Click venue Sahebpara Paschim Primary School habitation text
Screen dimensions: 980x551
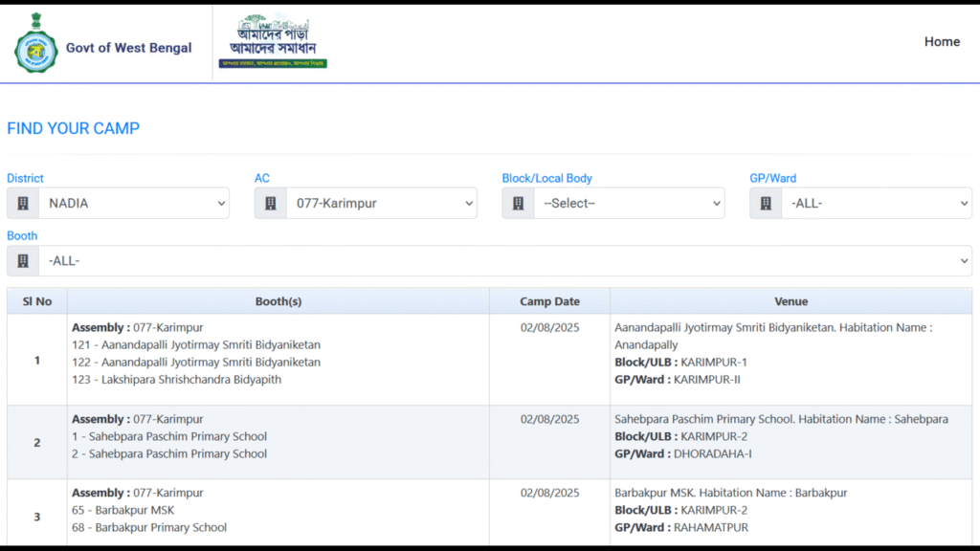pyautogui.click(x=781, y=419)
